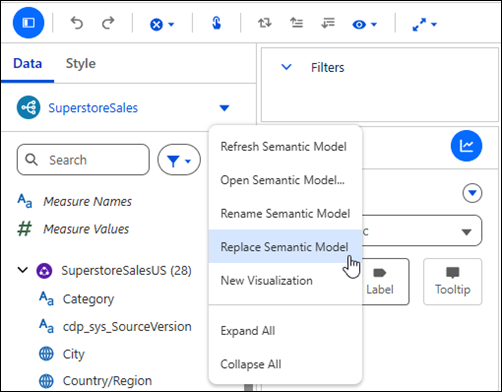502x392 pixels.
Task: Click the cdp_sys_SourceVersion text type icon
Action: pyautogui.click(x=46, y=326)
